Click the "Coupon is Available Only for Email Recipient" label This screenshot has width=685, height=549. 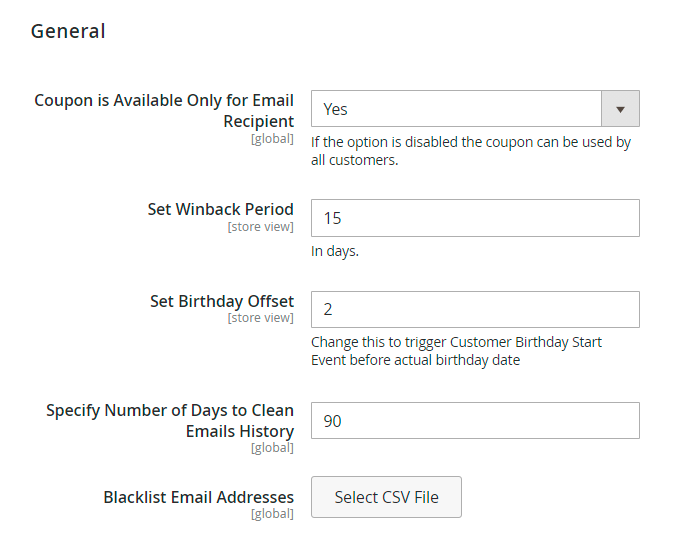pos(164,110)
